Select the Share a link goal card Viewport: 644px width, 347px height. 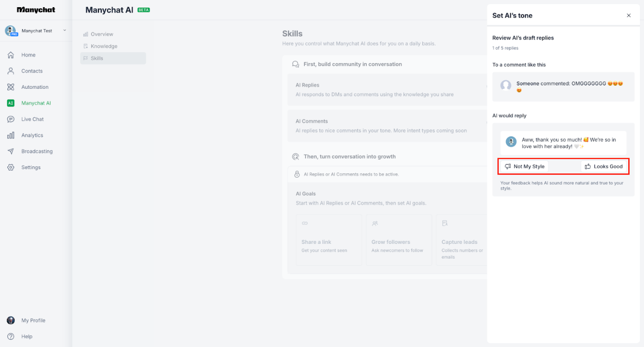329,240
